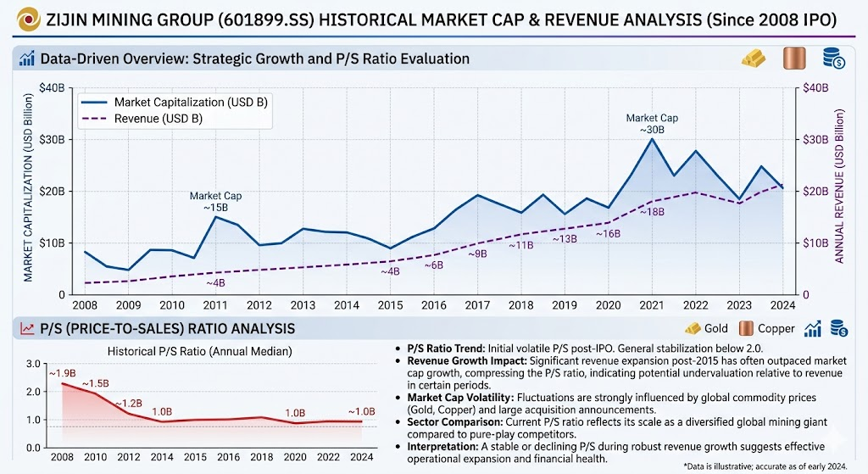868x474 pixels.
Task: Click the 'P/S Ratio Trend:' bullet heading
Action: (446, 349)
